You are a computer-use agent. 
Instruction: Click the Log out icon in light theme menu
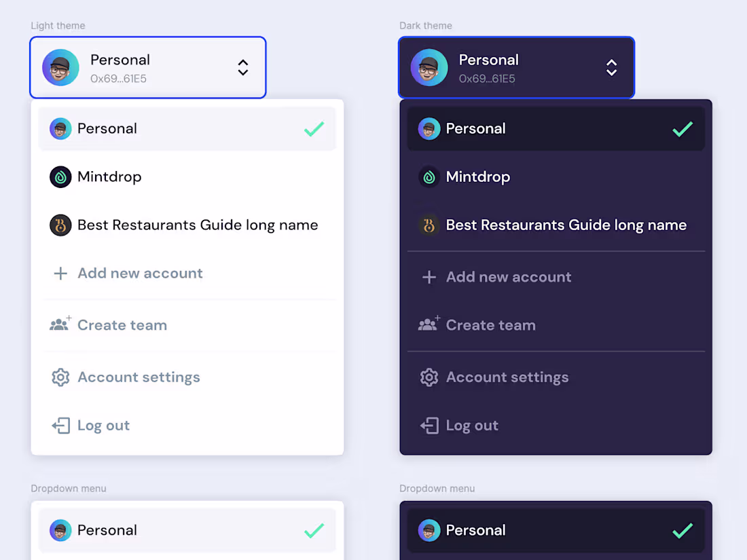pyautogui.click(x=60, y=426)
